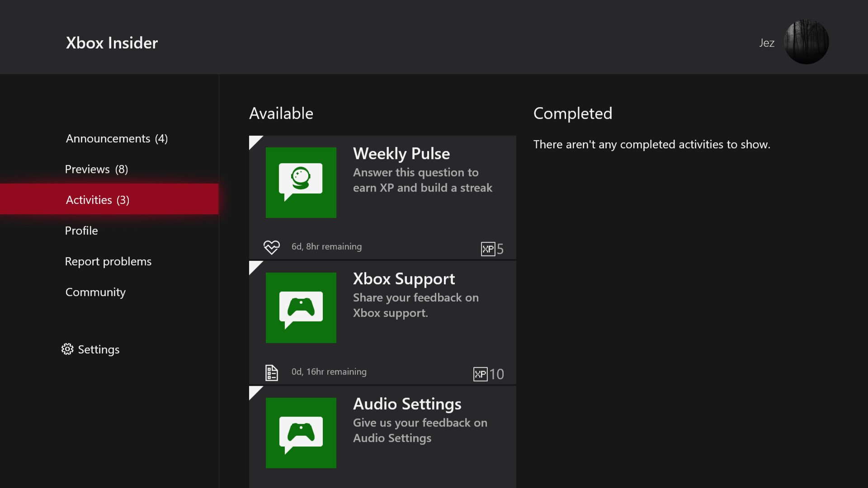Click the Weekly Pulse green chat icon
Screen dimensions: 868x488
pyautogui.click(x=301, y=183)
